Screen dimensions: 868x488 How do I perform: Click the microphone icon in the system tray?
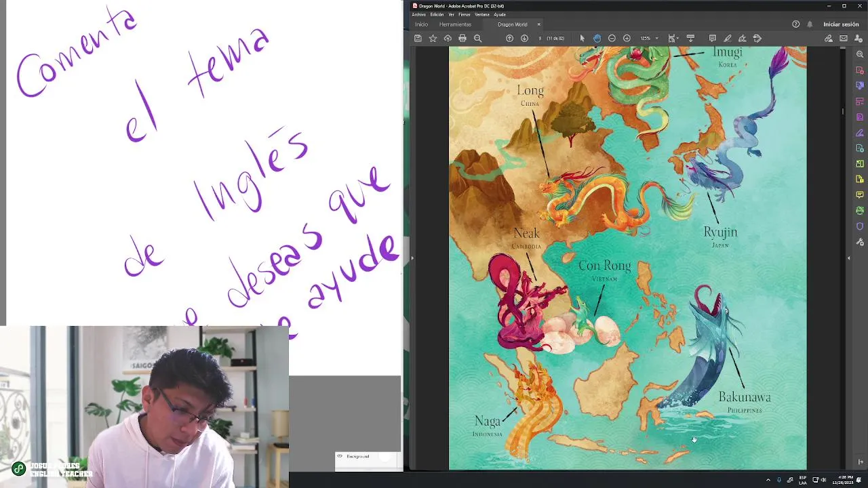pyautogui.click(x=778, y=480)
